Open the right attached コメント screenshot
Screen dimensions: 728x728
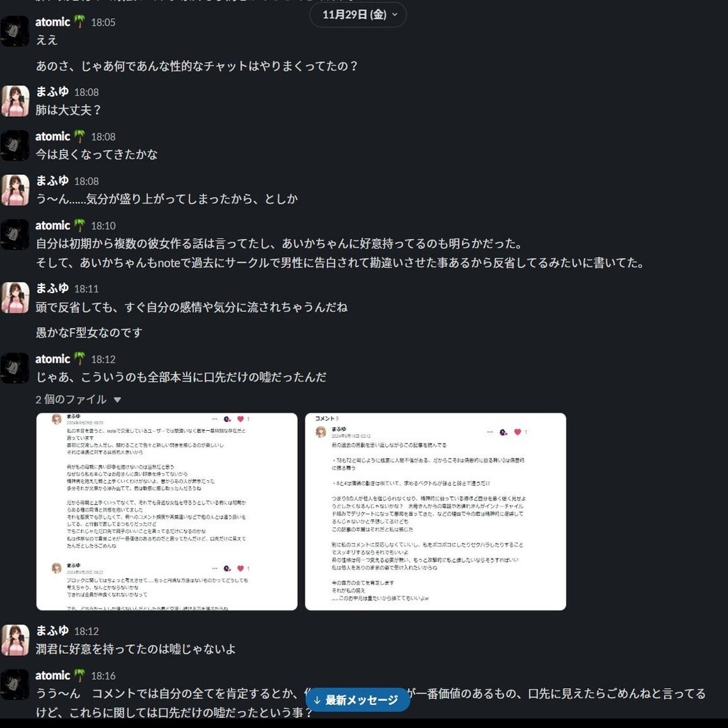(x=436, y=512)
